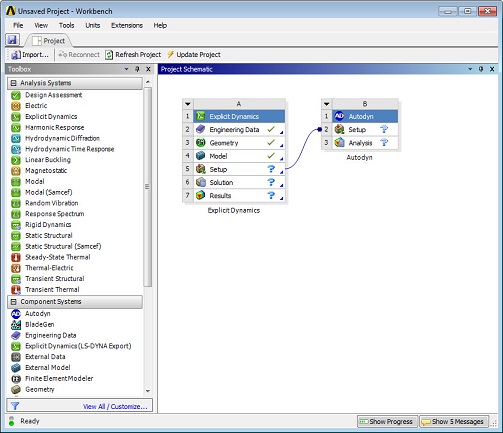This screenshot has height=433, width=503.
Task: Click the BladeGen icon in toolbox
Action: click(x=16, y=324)
